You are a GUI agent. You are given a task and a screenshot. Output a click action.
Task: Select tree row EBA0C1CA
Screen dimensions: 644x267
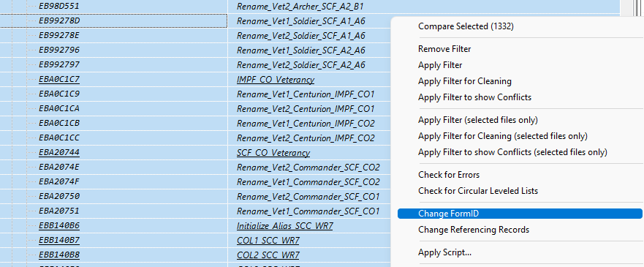click(59, 108)
